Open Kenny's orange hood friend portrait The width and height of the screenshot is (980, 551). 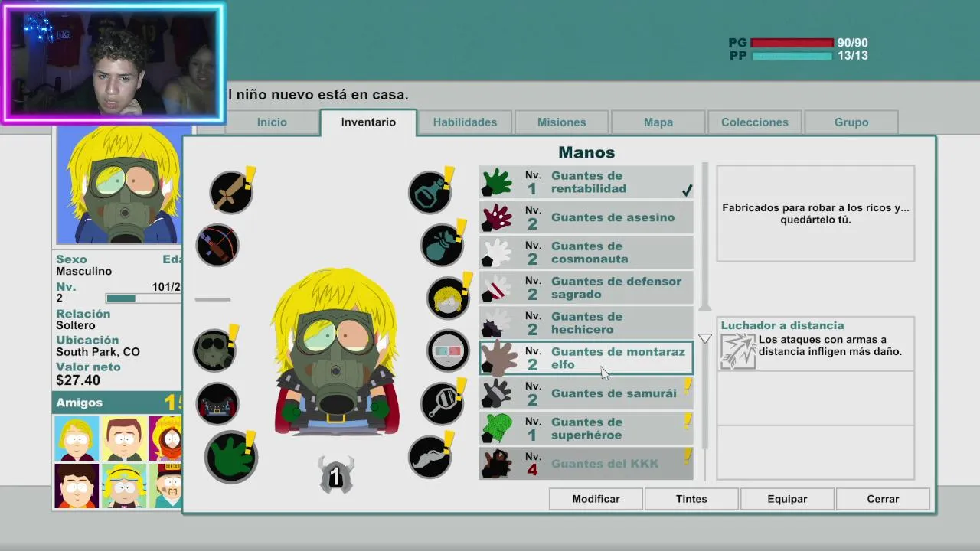point(165,439)
